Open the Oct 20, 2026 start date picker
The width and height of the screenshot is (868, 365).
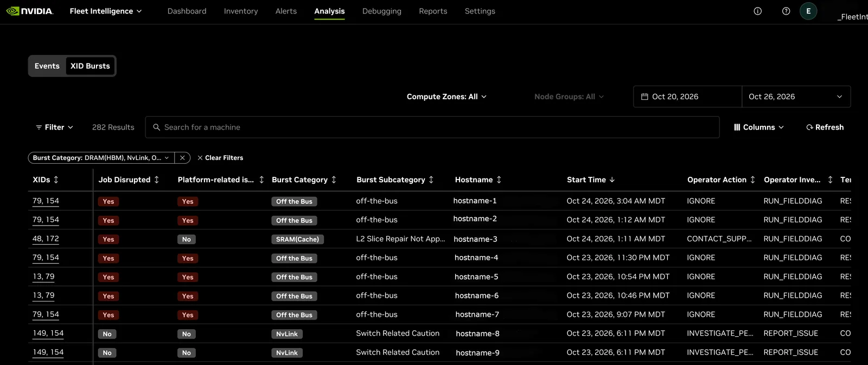(687, 97)
